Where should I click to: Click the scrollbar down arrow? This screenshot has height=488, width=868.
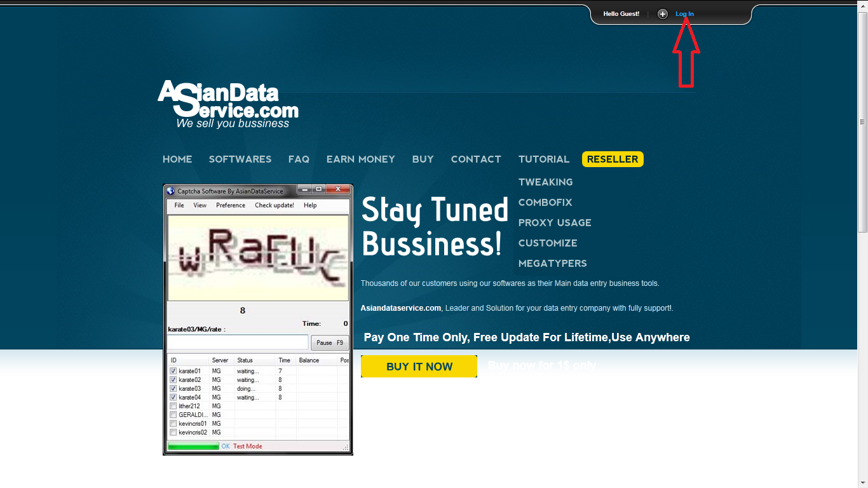click(x=863, y=482)
